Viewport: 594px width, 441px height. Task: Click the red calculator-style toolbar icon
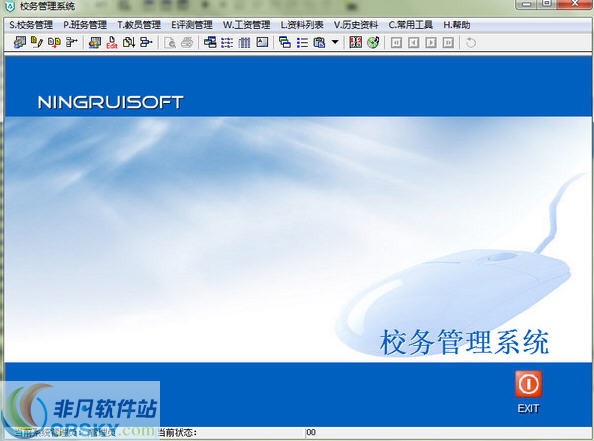[x=355, y=42]
